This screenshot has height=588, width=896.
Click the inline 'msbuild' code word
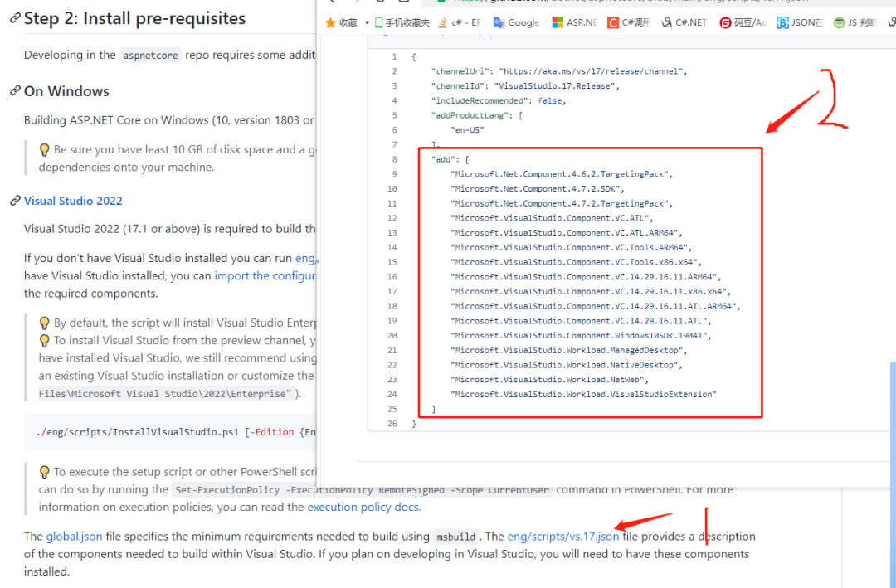(456, 537)
